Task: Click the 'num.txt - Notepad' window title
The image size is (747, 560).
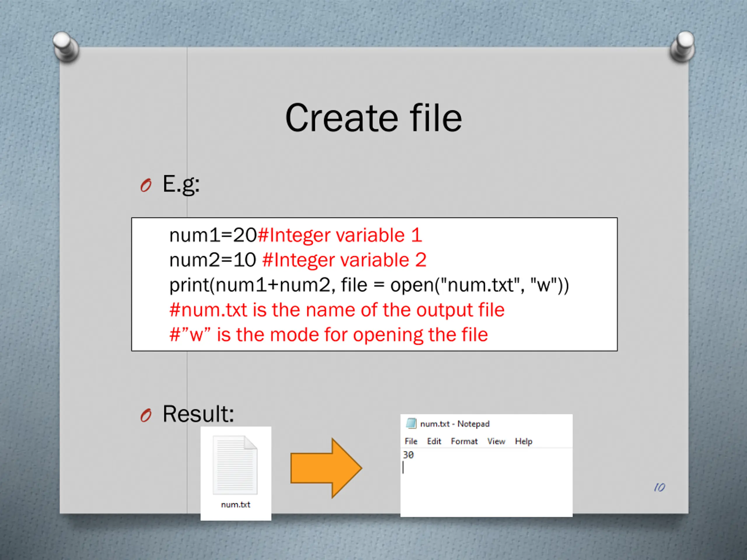Action: [x=455, y=423]
